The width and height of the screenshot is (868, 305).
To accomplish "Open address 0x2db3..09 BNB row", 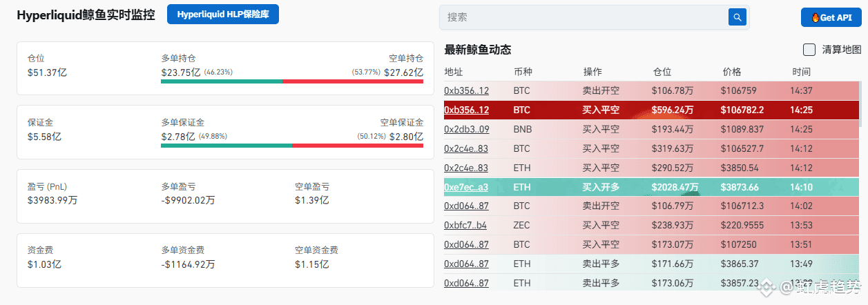I will (467, 129).
